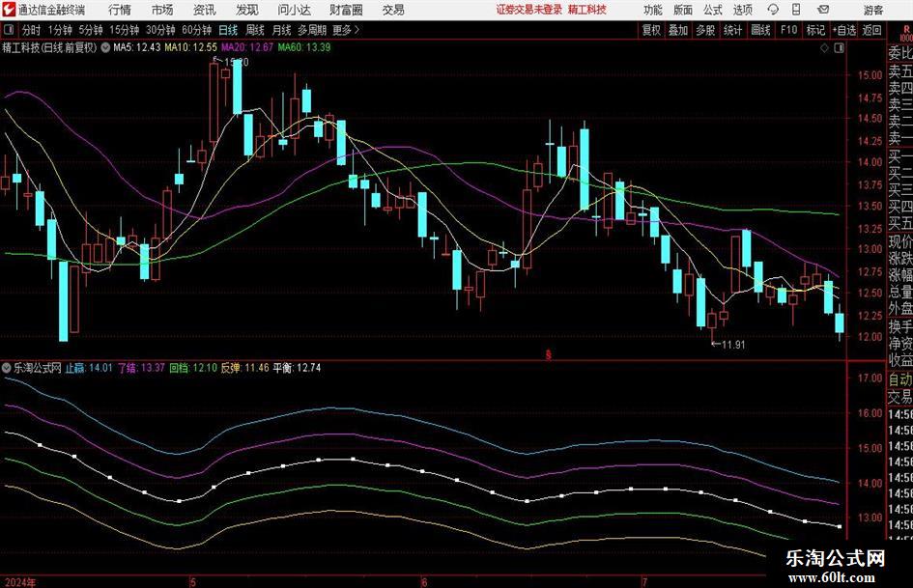The image size is (913, 588).
Task: Activate the 画线 drawing tool button
Action: click(x=760, y=30)
